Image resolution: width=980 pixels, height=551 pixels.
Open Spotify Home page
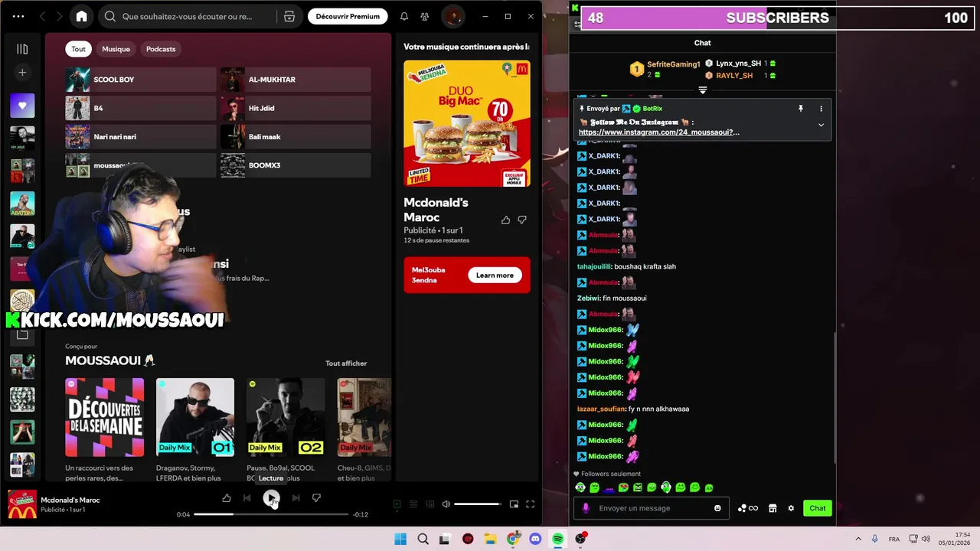point(82,16)
